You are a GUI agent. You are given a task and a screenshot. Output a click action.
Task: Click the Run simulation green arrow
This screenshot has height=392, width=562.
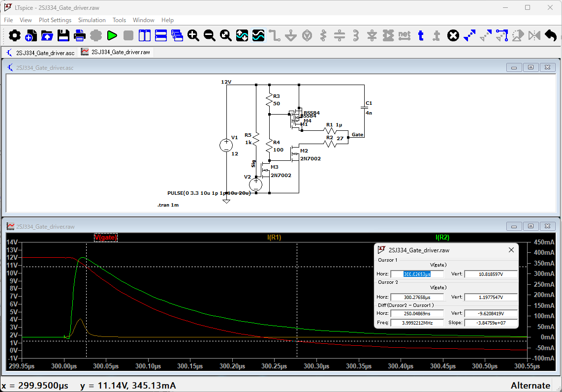pyautogui.click(x=112, y=35)
